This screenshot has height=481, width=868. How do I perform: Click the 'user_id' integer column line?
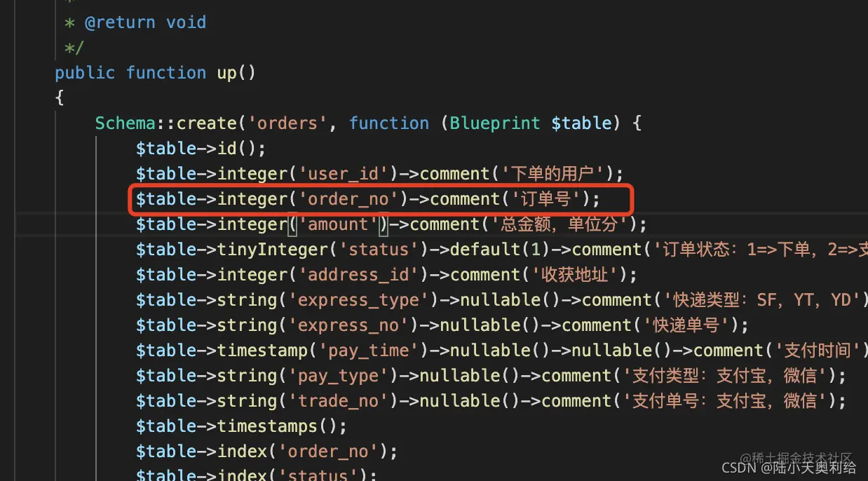(380, 174)
